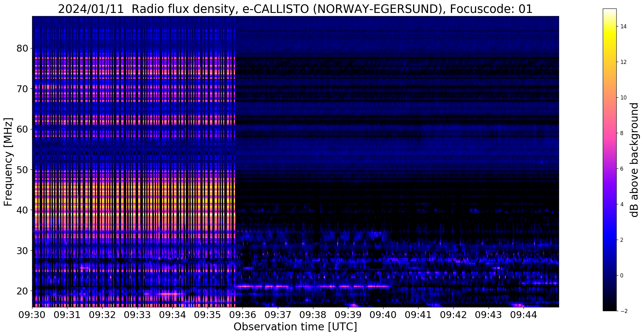Click the 09:39 time tick label
Screen dimensions: 644x336
click(x=348, y=314)
